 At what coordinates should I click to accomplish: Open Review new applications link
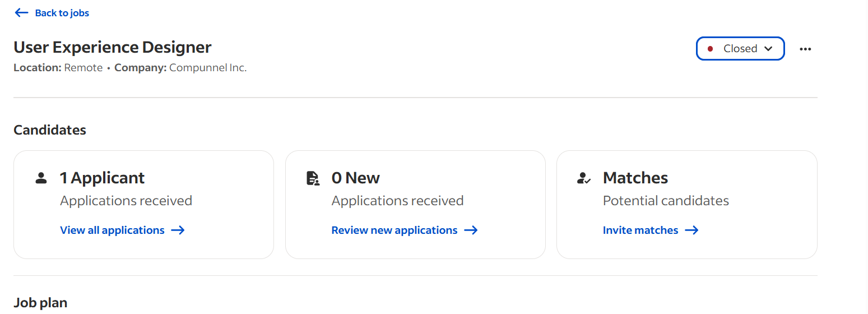[x=405, y=230]
